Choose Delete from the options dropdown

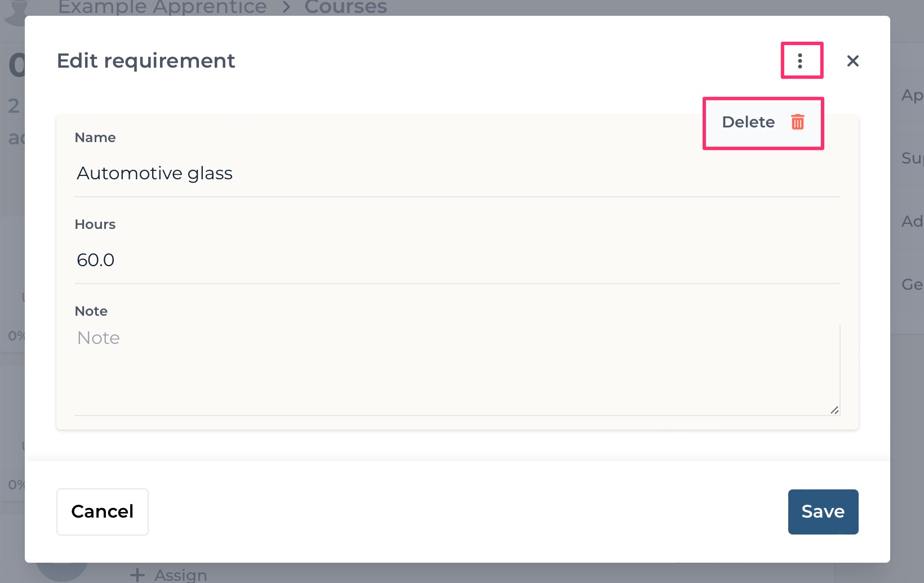(x=763, y=122)
